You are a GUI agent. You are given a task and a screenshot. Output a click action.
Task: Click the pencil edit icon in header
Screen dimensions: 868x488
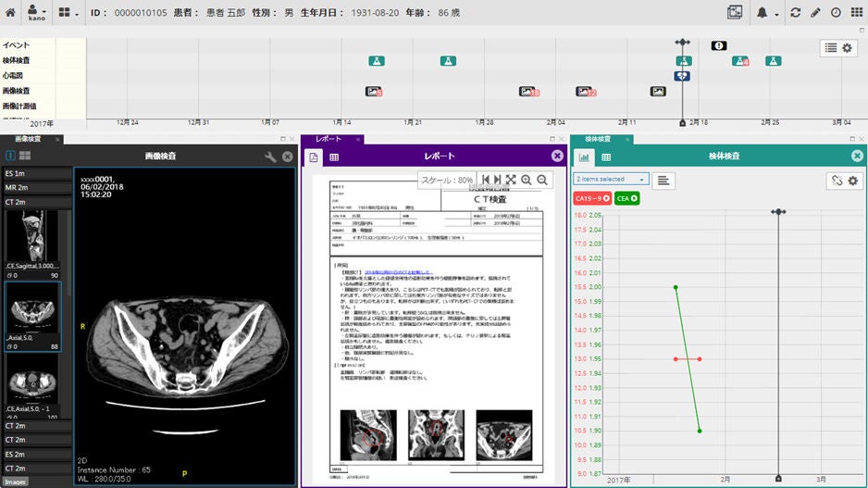[x=815, y=12]
